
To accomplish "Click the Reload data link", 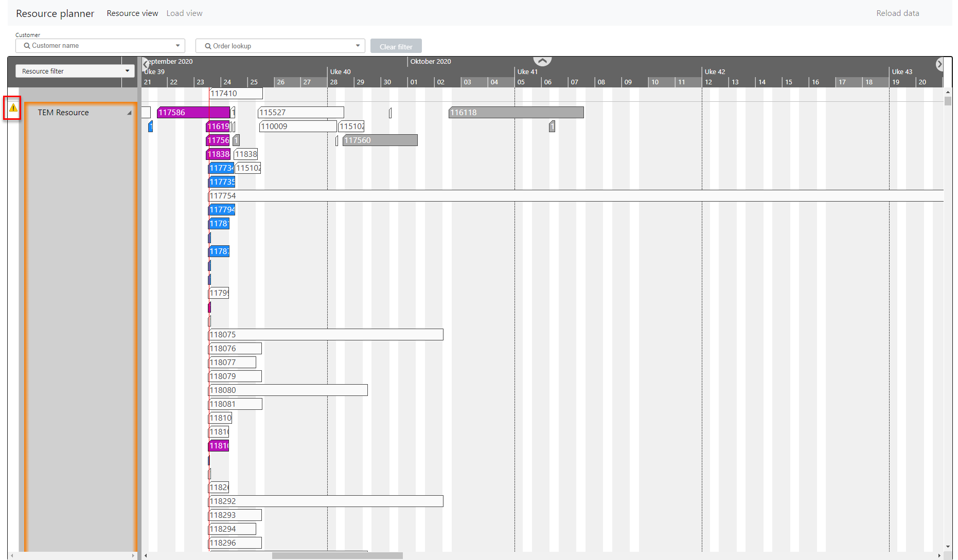I will [x=897, y=13].
